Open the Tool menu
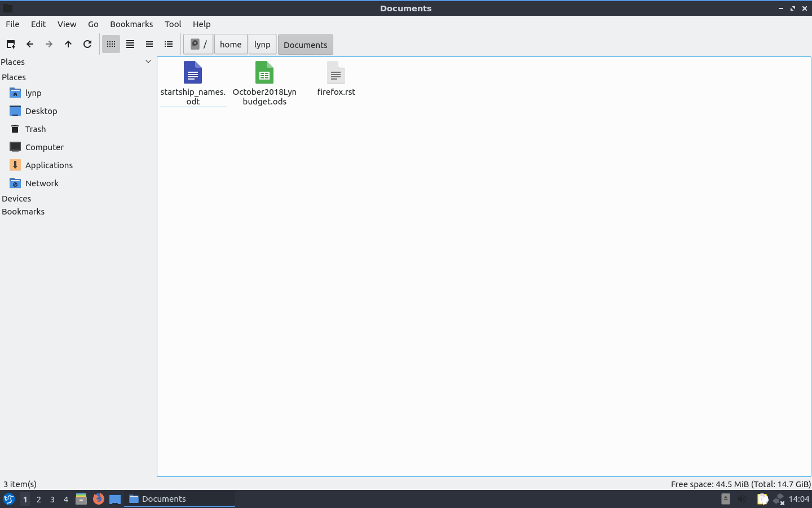Screen dimensions: 812x508 [x=173, y=24]
